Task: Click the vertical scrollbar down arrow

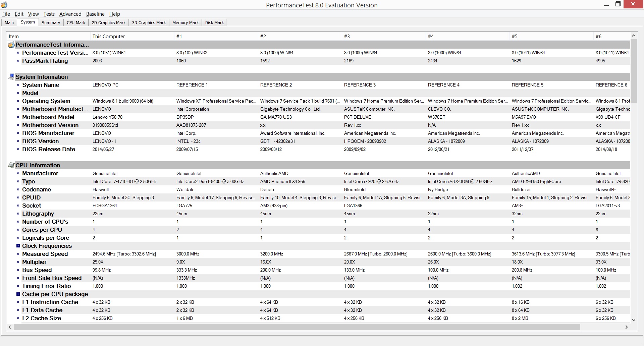Action: [634, 320]
